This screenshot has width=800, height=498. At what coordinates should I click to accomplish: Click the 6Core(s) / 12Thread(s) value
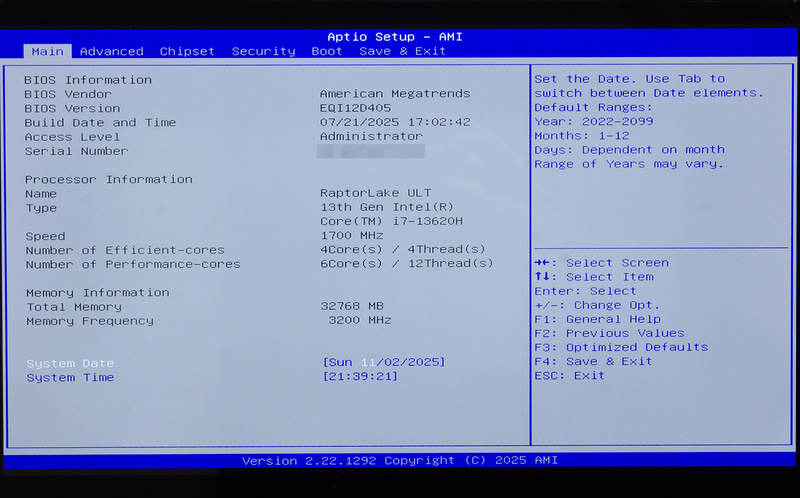pos(407,264)
